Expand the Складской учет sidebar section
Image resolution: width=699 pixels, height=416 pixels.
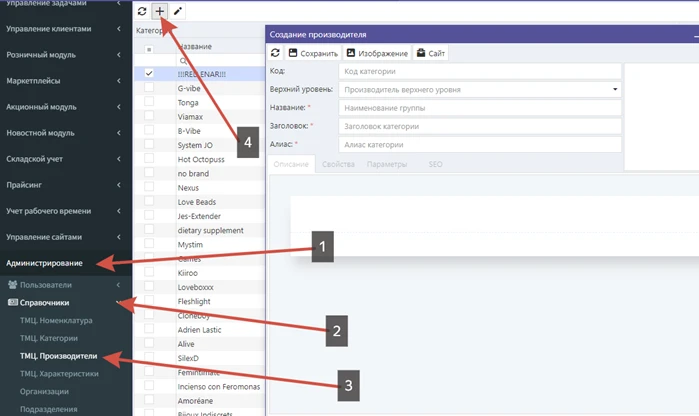[x=66, y=158]
